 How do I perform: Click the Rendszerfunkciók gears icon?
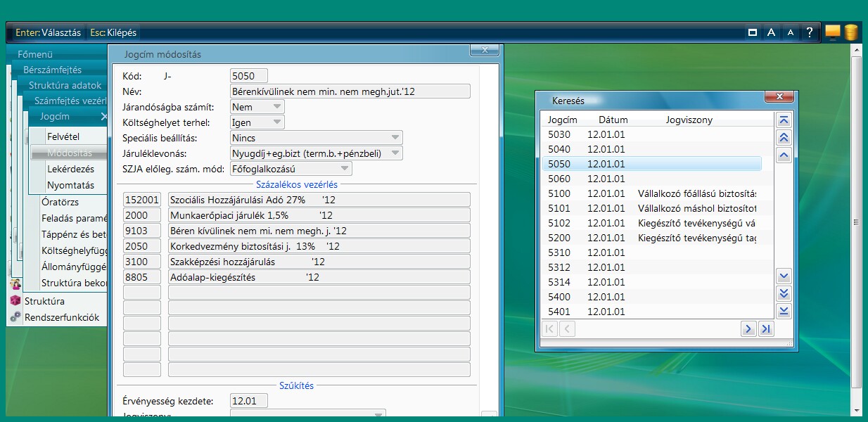[15, 317]
